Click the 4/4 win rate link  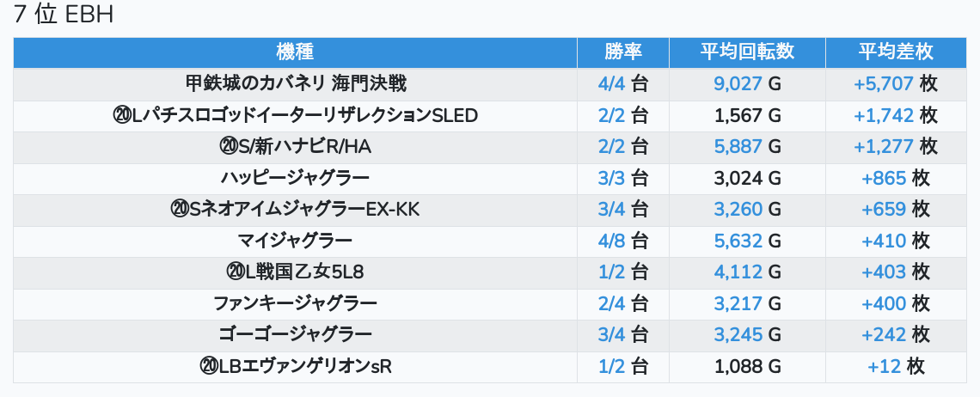click(x=611, y=83)
